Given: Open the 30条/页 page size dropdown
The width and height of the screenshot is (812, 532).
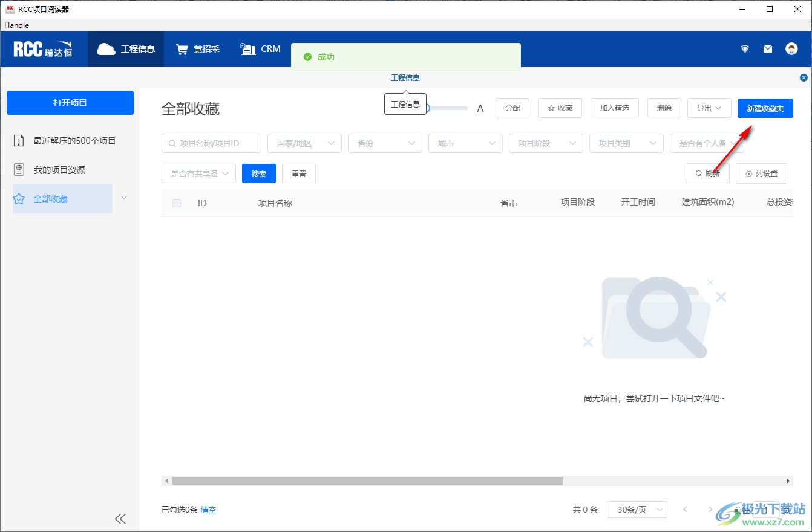Looking at the screenshot, I should [x=637, y=510].
